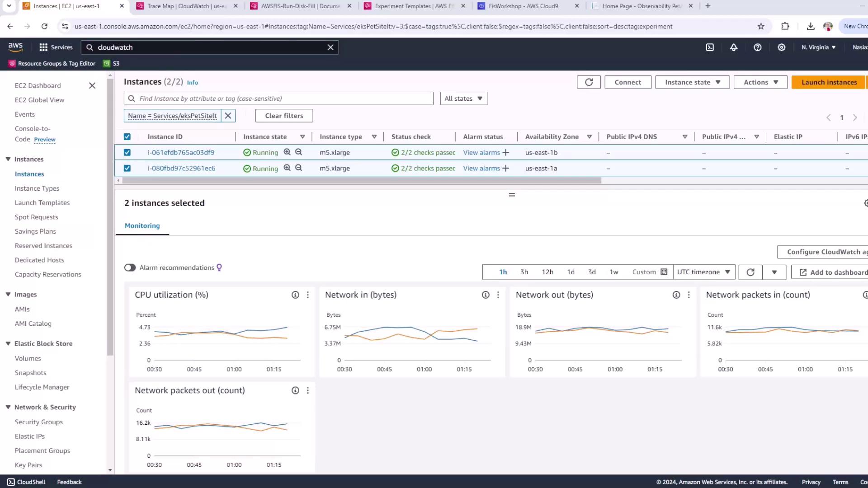
Task: Refresh the instances list
Action: click(x=589, y=82)
